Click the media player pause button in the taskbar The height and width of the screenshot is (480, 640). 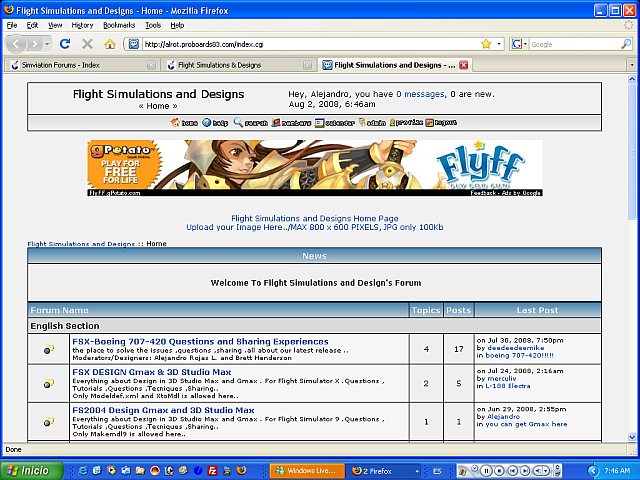tap(487, 471)
